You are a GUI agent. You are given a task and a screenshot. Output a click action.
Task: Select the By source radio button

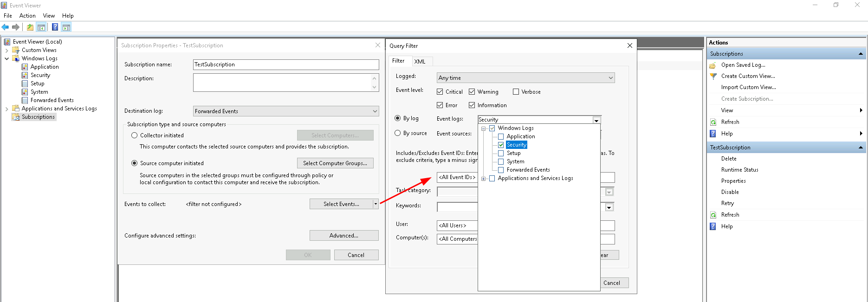click(x=398, y=133)
